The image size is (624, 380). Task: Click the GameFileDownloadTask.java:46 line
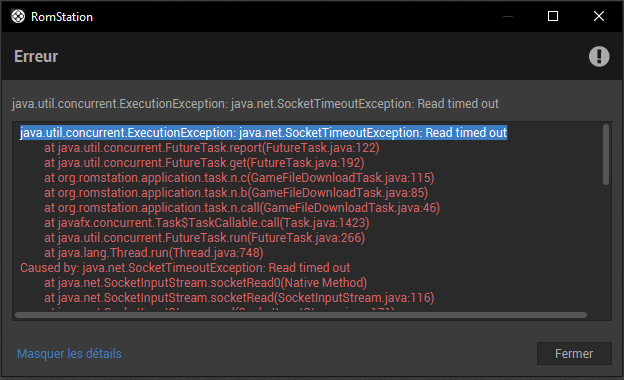242,208
